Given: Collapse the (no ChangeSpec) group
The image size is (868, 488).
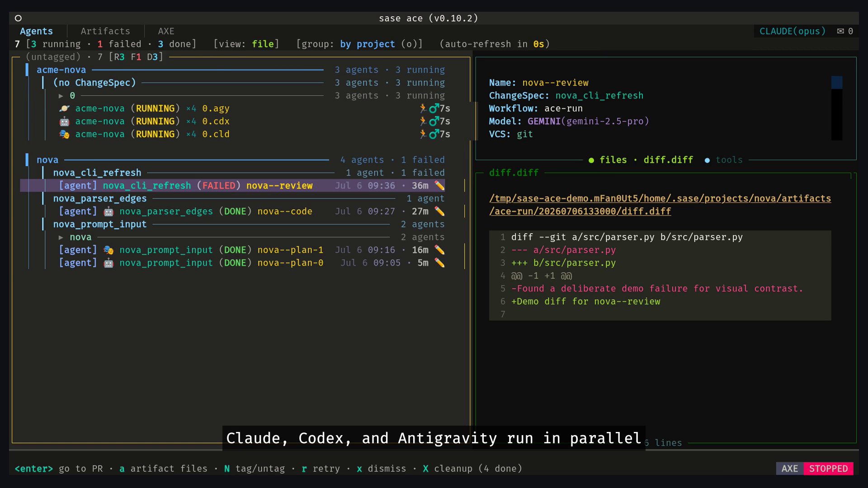Looking at the screenshot, I should coord(94,83).
